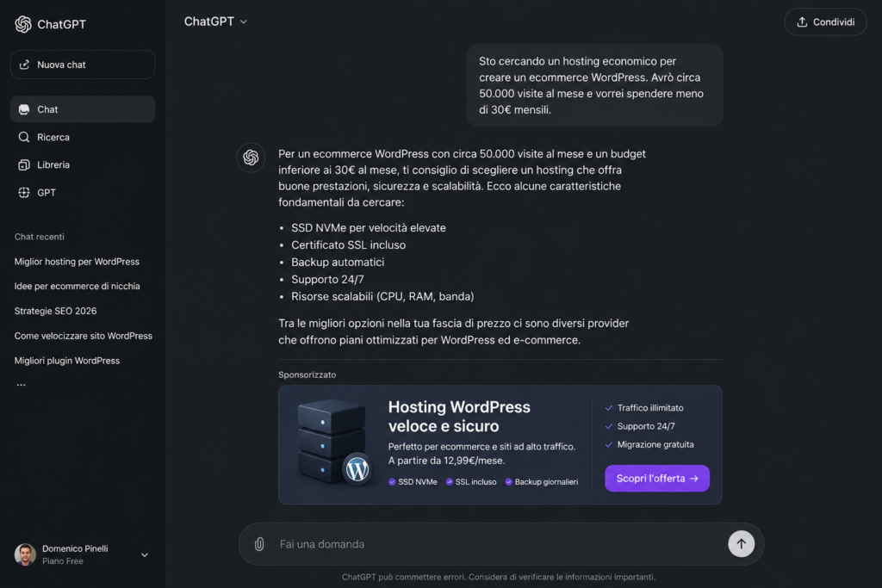
Task: Click the Nuova chat compose icon
Action: (x=24, y=65)
